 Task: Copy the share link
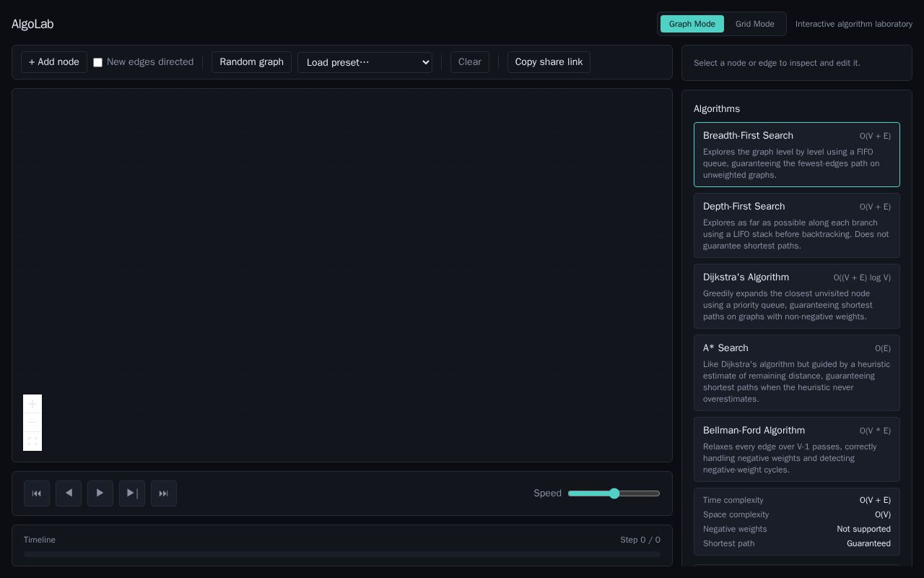point(549,62)
